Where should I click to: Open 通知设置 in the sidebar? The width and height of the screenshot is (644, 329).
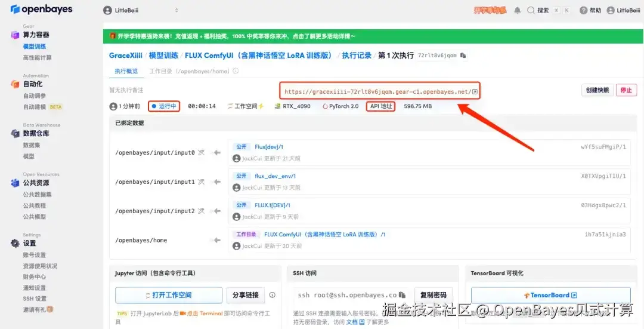pyautogui.click(x=35, y=288)
